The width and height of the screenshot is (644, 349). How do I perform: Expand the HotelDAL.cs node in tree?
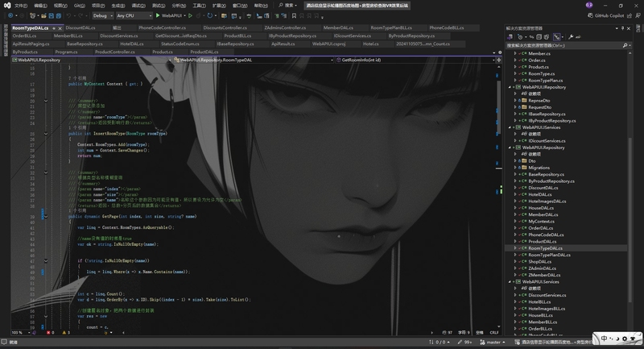tap(515, 194)
